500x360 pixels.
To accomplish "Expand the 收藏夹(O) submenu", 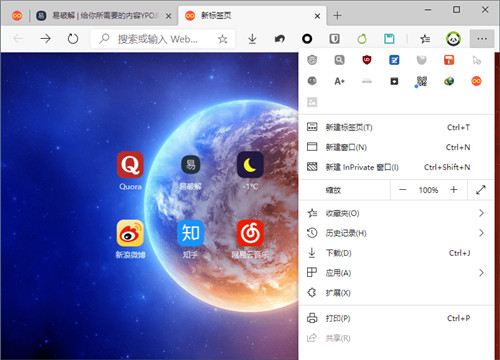I will pos(396,213).
